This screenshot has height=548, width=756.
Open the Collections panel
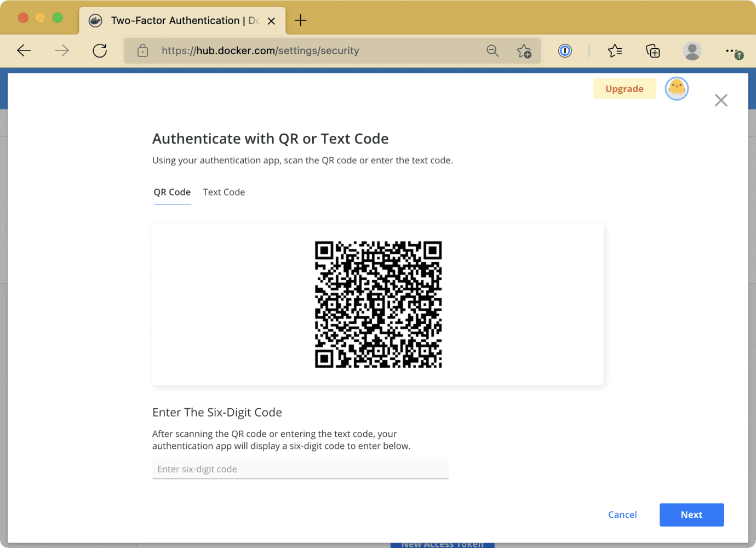click(x=652, y=51)
